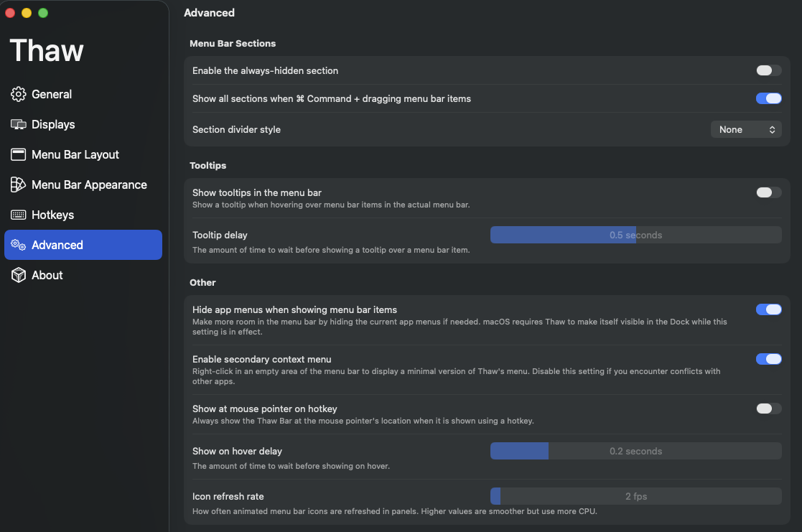Click the General gear icon

(x=19, y=94)
